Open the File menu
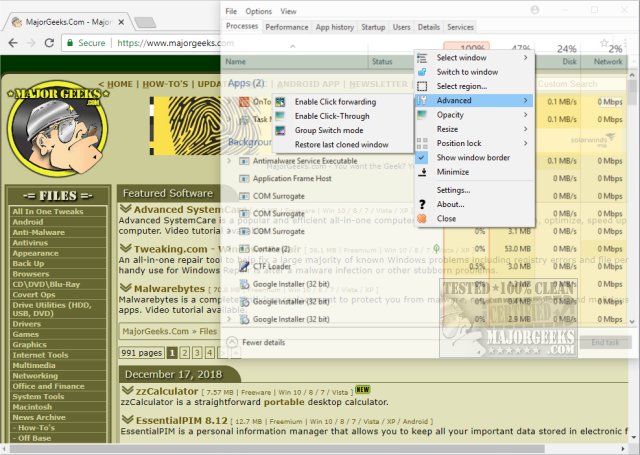Viewport: 640px width, 455px height. [231, 11]
